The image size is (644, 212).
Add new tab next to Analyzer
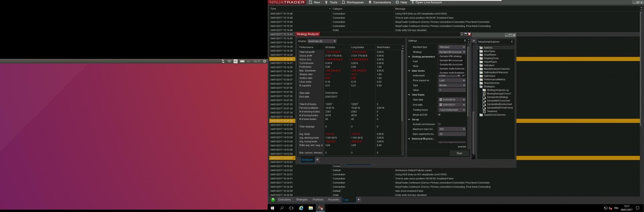[x=317, y=160]
